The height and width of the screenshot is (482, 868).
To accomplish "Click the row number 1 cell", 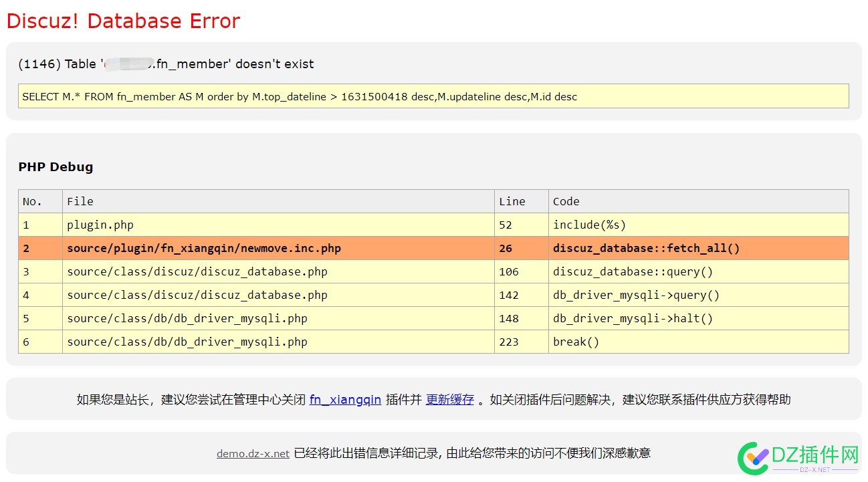I will 40,225.
